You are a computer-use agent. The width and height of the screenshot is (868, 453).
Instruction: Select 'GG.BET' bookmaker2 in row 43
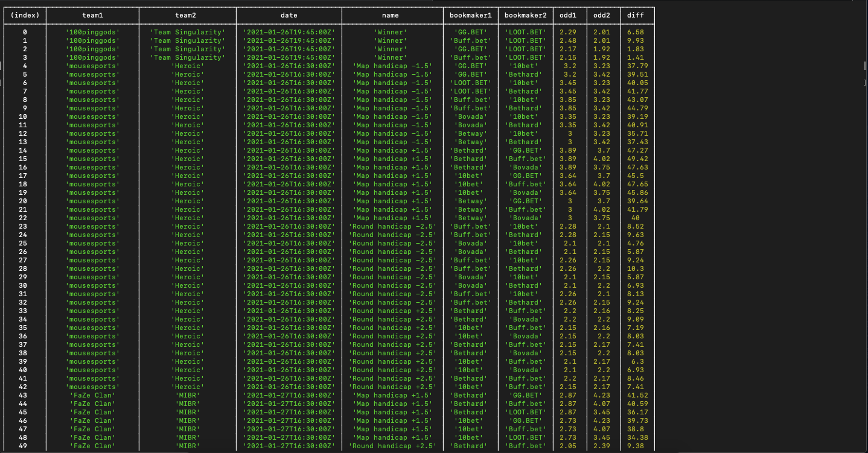(x=526, y=395)
